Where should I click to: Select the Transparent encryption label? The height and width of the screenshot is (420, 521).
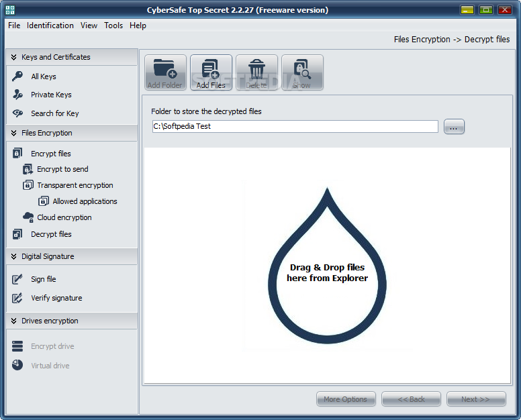(x=75, y=185)
